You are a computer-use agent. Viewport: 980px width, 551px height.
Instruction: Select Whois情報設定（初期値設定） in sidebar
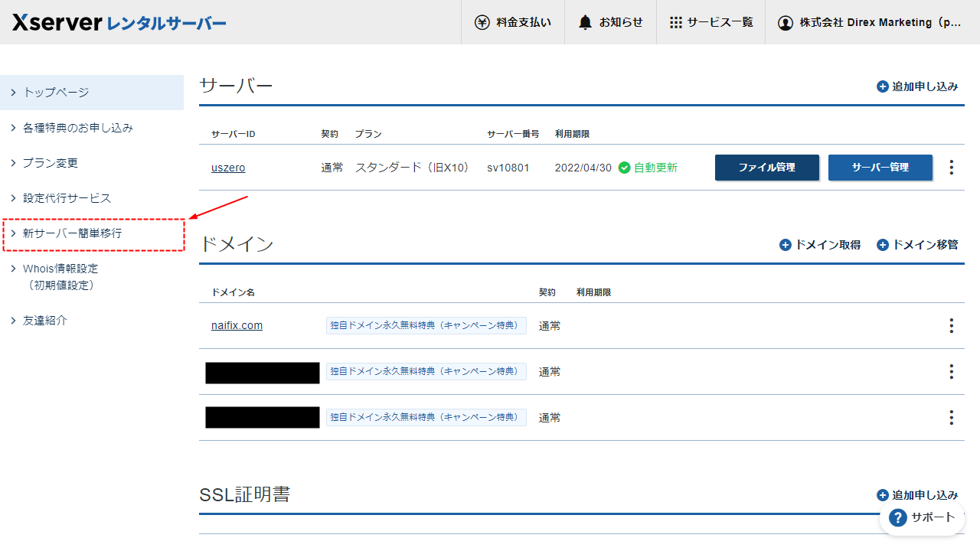pyautogui.click(x=92, y=277)
